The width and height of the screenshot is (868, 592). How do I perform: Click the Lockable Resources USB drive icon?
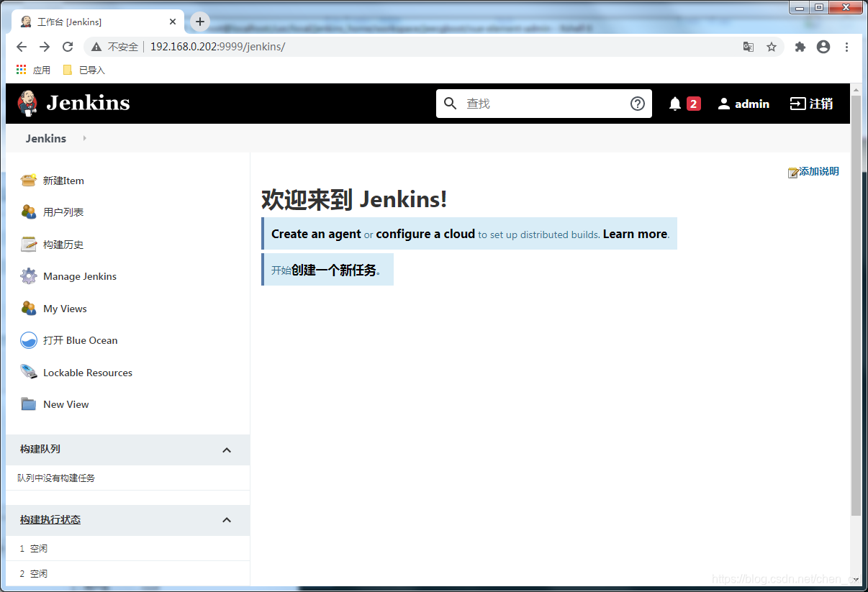pyautogui.click(x=29, y=373)
